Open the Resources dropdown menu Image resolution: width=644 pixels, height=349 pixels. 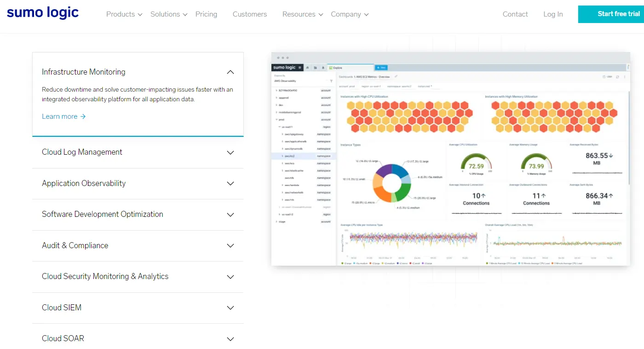(303, 14)
